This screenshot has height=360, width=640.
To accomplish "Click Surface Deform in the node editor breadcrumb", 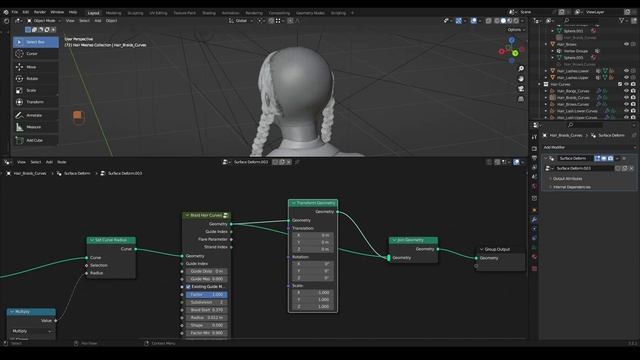I will click(x=77, y=173).
